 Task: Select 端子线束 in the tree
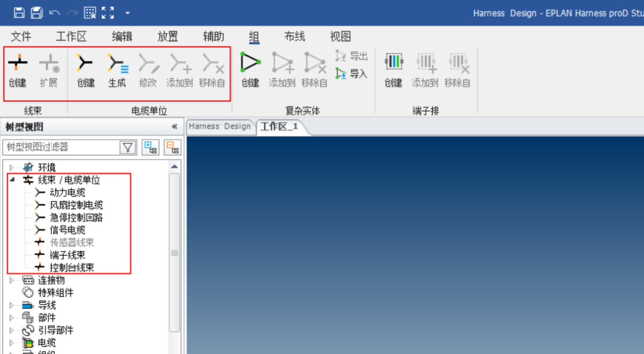[x=67, y=255]
